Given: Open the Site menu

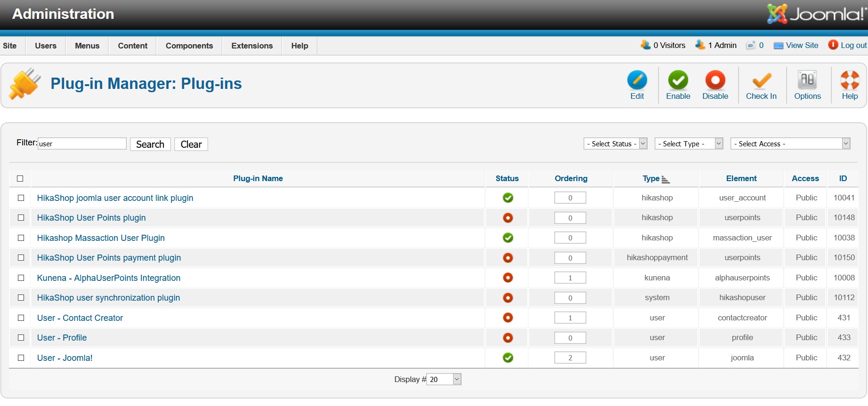Looking at the screenshot, I should coord(10,46).
